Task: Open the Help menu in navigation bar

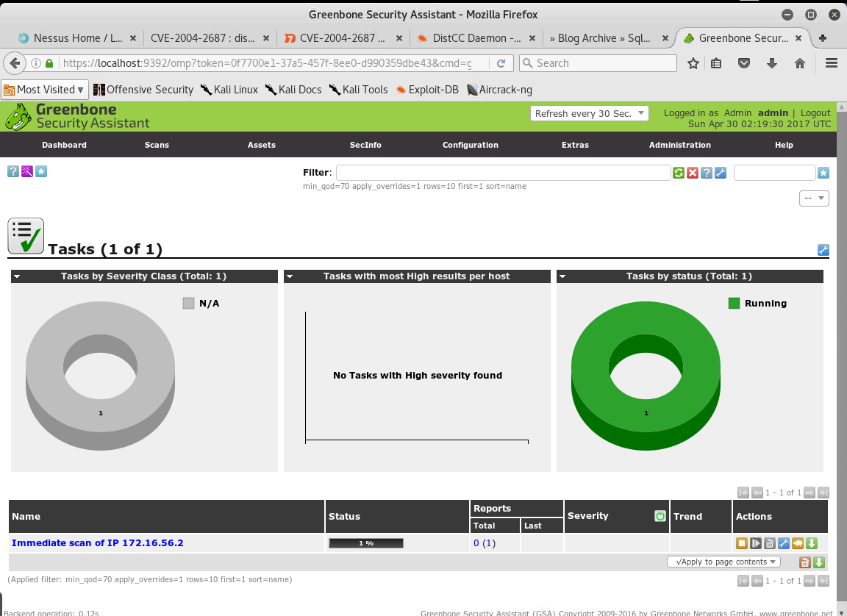Action: click(784, 145)
